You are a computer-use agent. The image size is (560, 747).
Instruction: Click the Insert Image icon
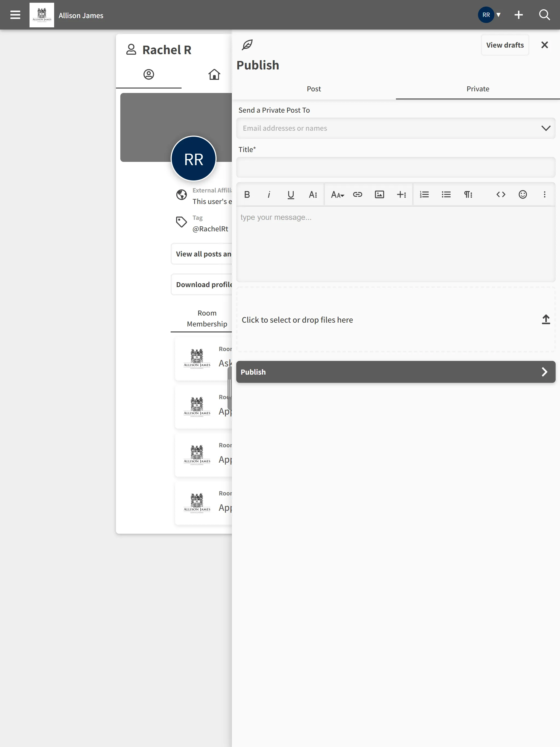click(x=380, y=195)
